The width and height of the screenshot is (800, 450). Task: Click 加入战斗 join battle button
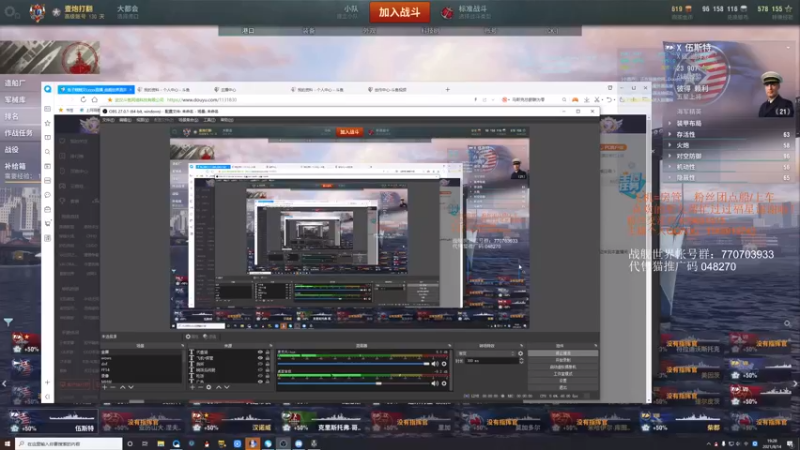point(399,12)
